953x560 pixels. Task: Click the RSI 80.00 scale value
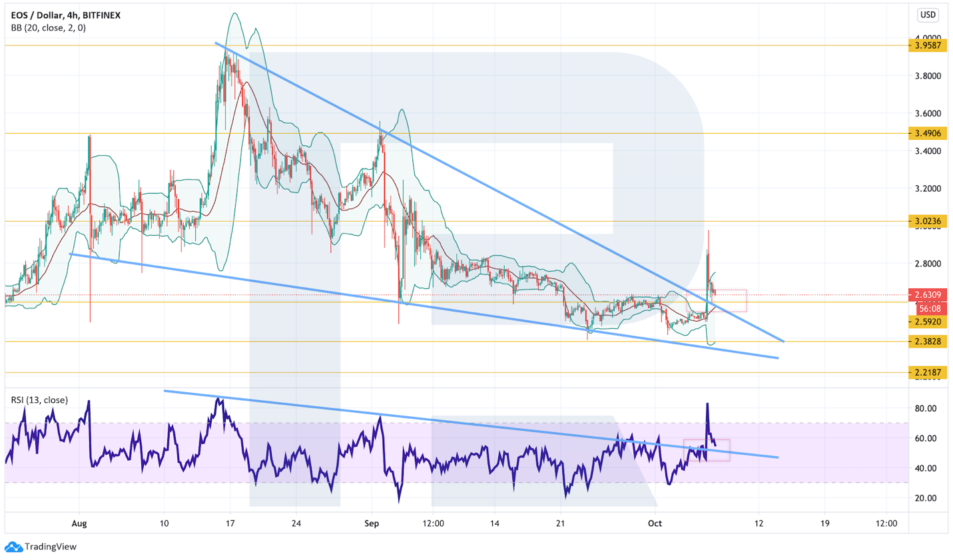(x=926, y=409)
